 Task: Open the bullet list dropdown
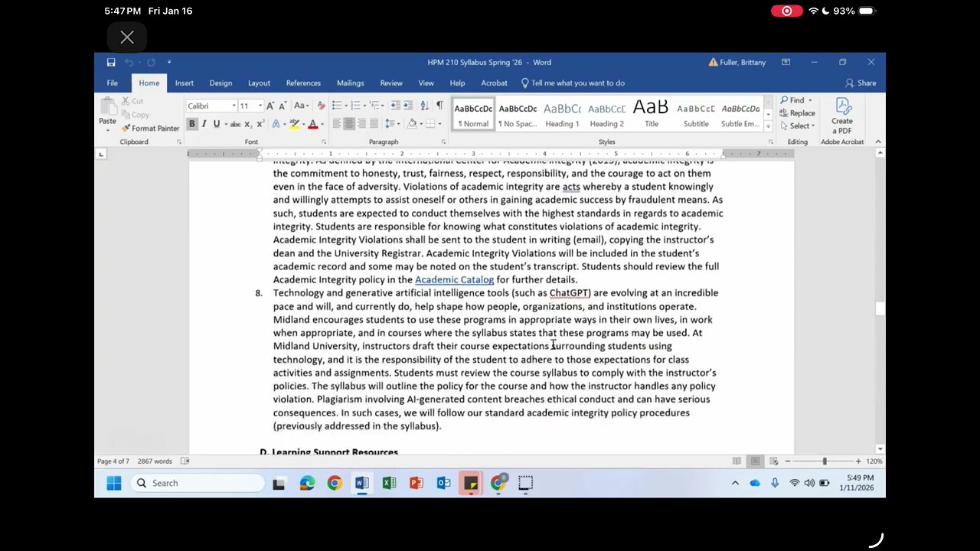pyautogui.click(x=346, y=106)
